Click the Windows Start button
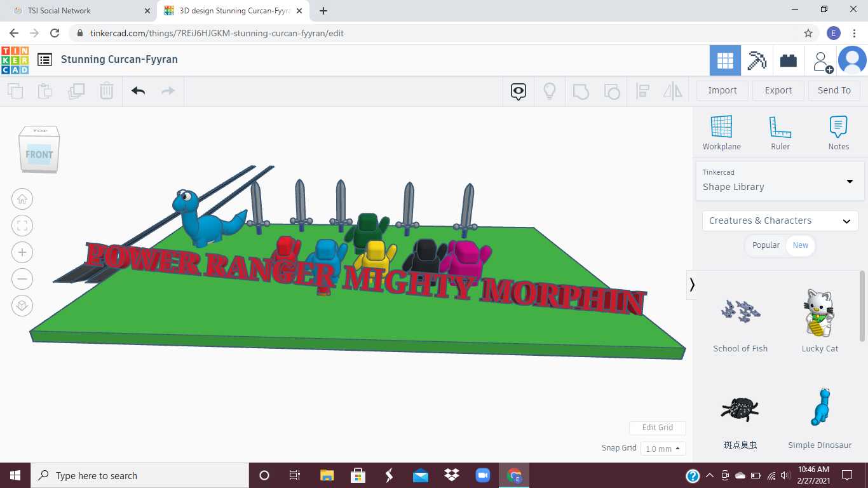Image resolution: width=868 pixels, height=488 pixels. coord(15,475)
